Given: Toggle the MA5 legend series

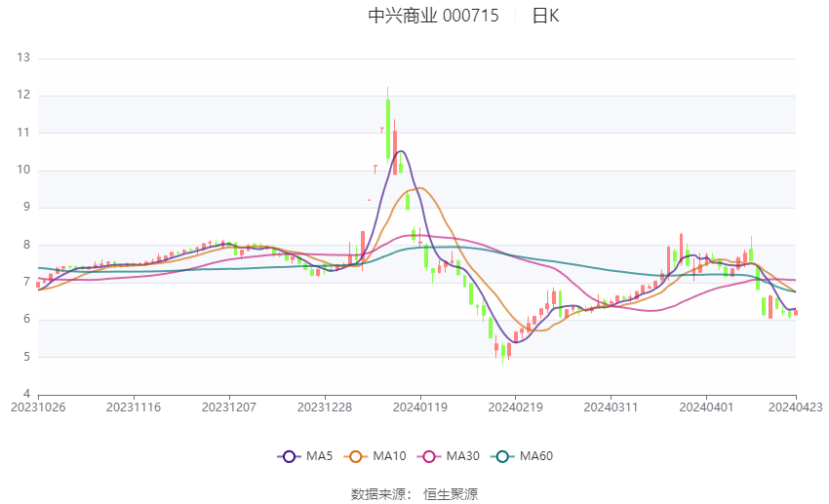Looking at the screenshot, I should [x=305, y=456].
